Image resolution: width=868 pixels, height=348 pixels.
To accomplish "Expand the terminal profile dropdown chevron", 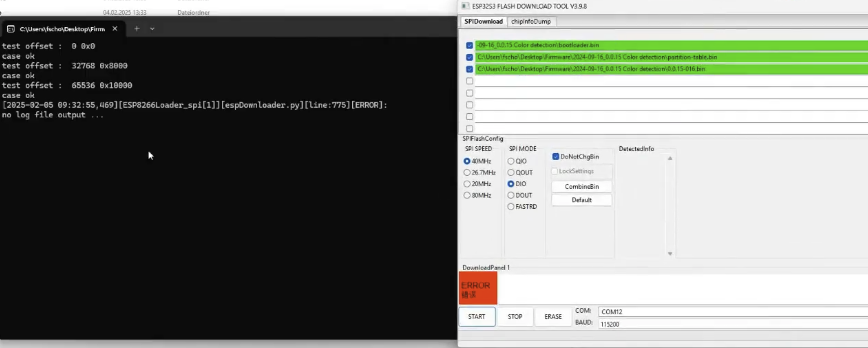I will pos(152,29).
